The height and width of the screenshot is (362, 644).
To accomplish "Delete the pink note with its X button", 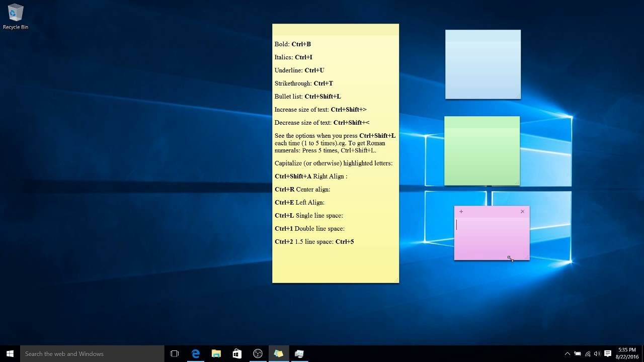I will tap(522, 212).
